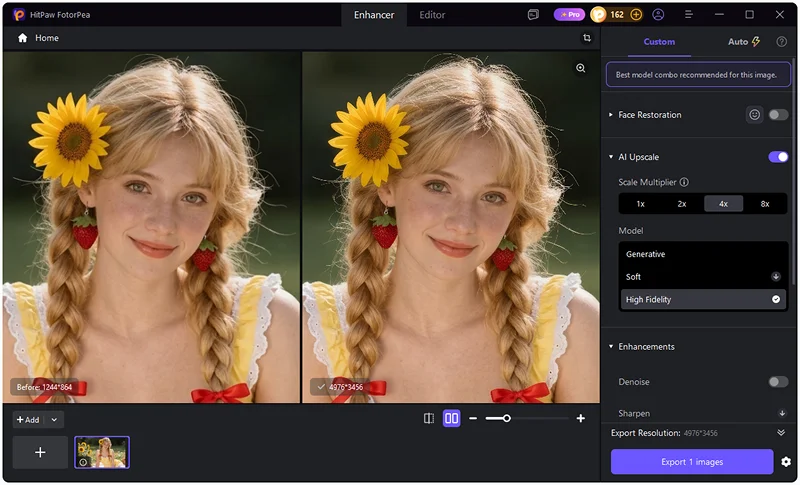800x485 pixels.
Task: Click the help question mark icon
Action: pyautogui.click(x=781, y=42)
